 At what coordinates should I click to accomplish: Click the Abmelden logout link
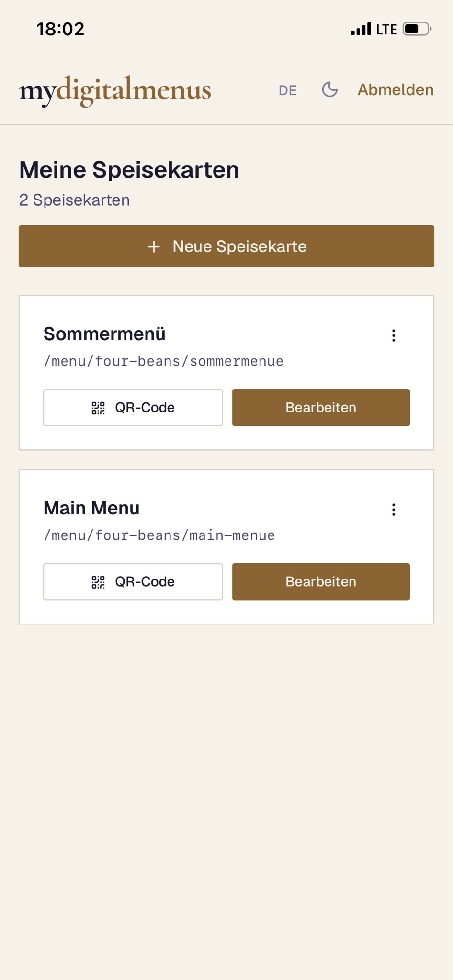tap(396, 90)
